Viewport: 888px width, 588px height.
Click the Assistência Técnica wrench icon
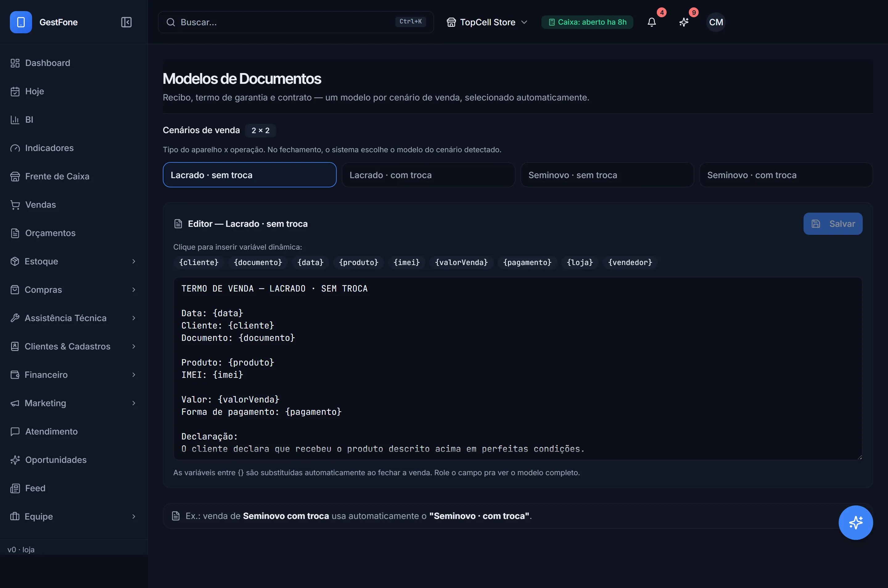15,318
